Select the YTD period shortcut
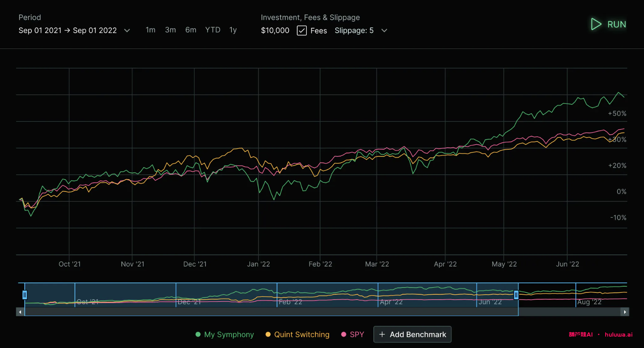Viewport: 644px width, 348px height. click(213, 30)
